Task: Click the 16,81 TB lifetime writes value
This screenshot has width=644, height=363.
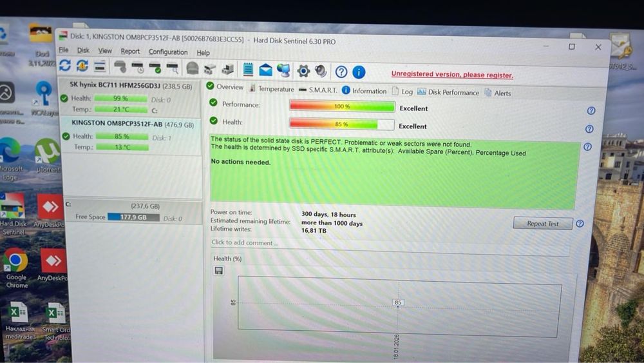Action: [x=314, y=231]
